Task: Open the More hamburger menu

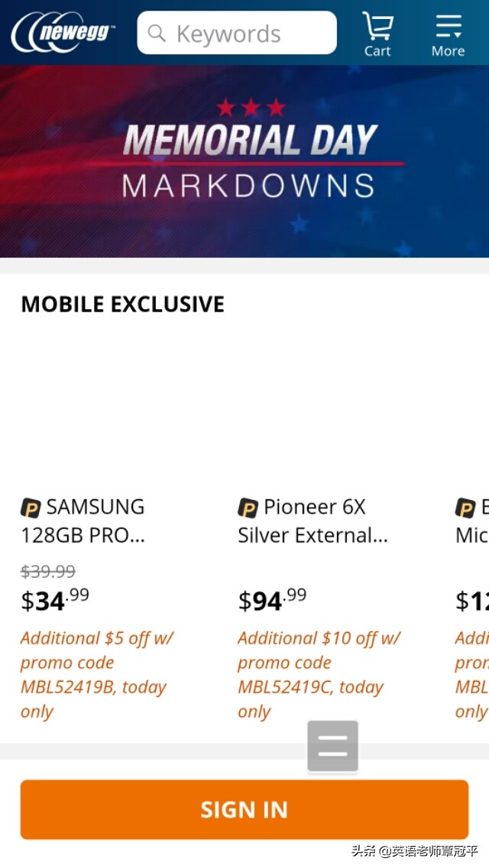Action: tap(449, 34)
